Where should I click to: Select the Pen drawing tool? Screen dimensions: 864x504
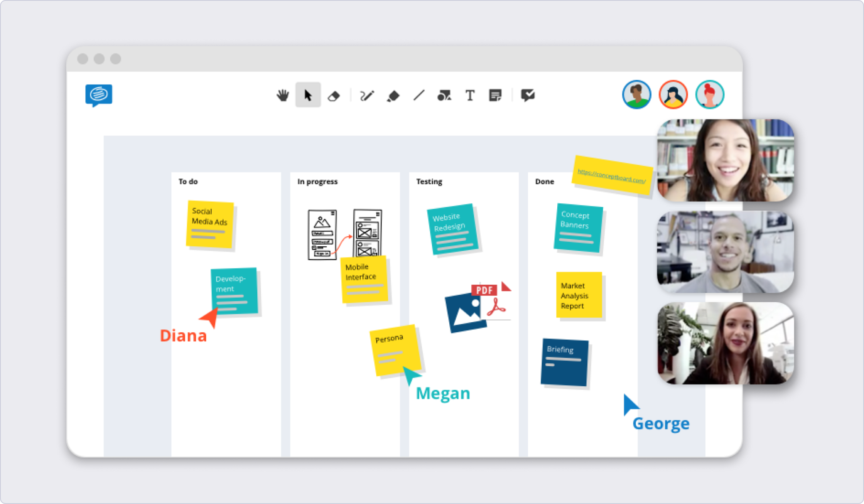(x=367, y=95)
